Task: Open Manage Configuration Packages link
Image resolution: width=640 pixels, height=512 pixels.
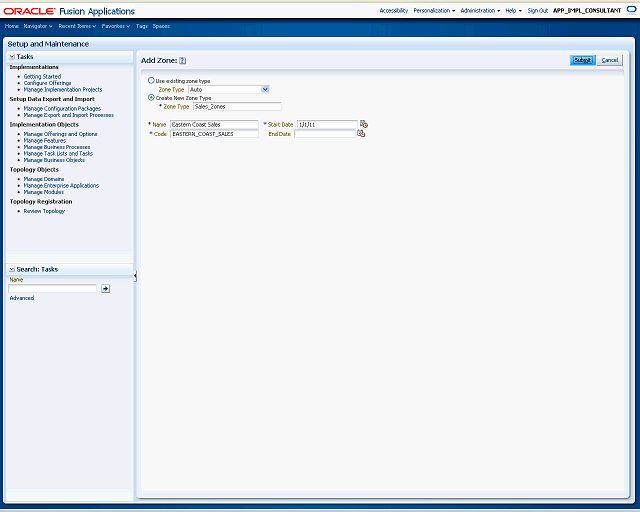Action: [62, 109]
